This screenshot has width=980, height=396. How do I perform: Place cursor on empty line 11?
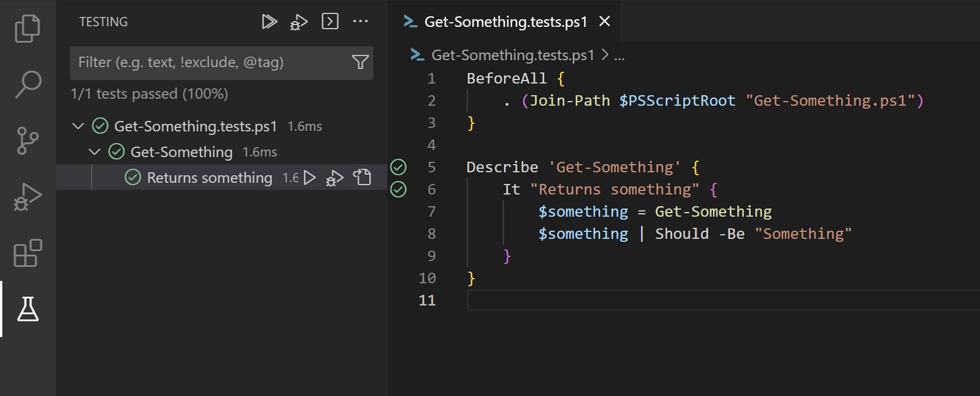click(x=723, y=300)
